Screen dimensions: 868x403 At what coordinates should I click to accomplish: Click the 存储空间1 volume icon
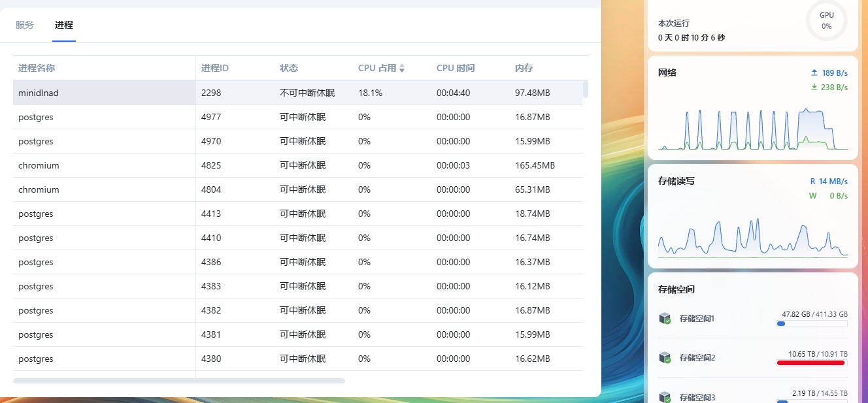click(x=665, y=318)
